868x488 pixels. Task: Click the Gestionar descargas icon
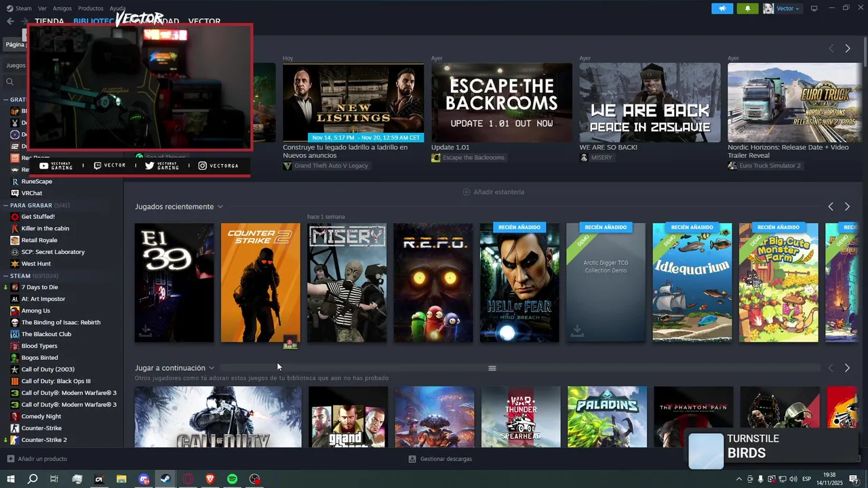(x=412, y=459)
